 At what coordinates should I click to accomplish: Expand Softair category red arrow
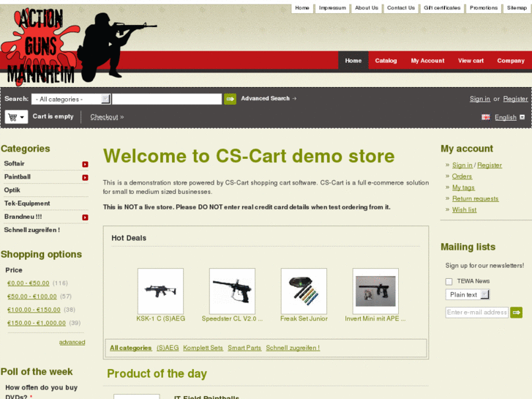85,164
